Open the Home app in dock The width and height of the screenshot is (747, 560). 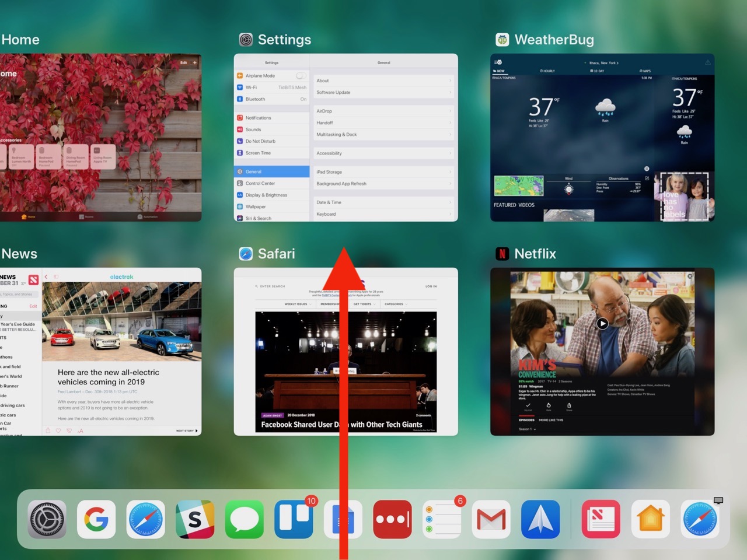[x=651, y=519]
